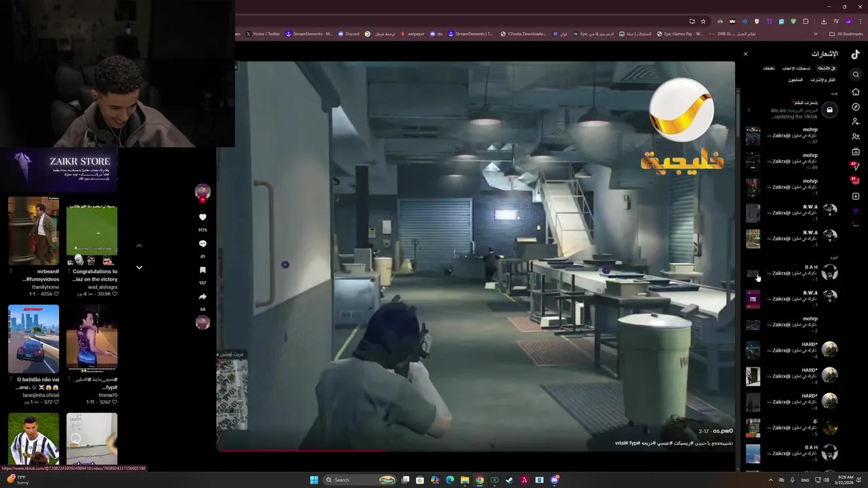Open the LIVE icon in TikTok sidebar
The image size is (868, 488).
(856, 151)
